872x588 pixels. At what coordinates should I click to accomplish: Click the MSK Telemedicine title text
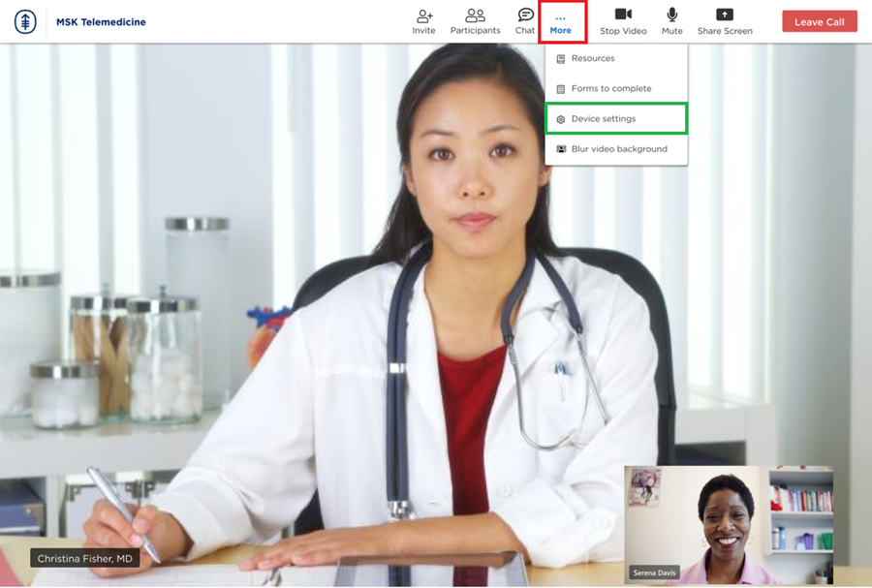(x=101, y=22)
